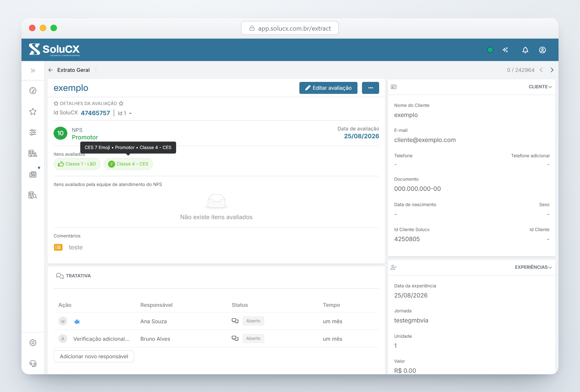The width and height of the screenshot is (580, 392).
Task: Open the newspaper extract sidebar icon
Action: (33, 175)
